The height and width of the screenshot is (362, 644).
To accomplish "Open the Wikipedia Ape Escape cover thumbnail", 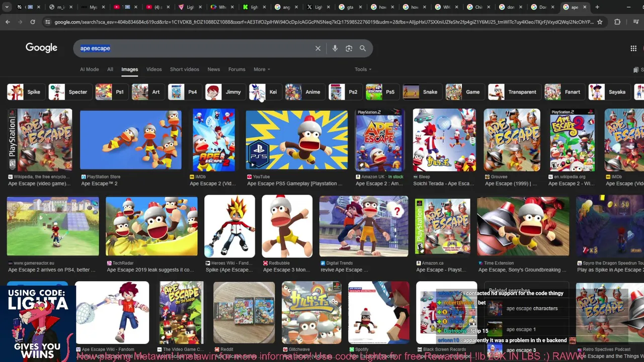I will tap(39, 140).
